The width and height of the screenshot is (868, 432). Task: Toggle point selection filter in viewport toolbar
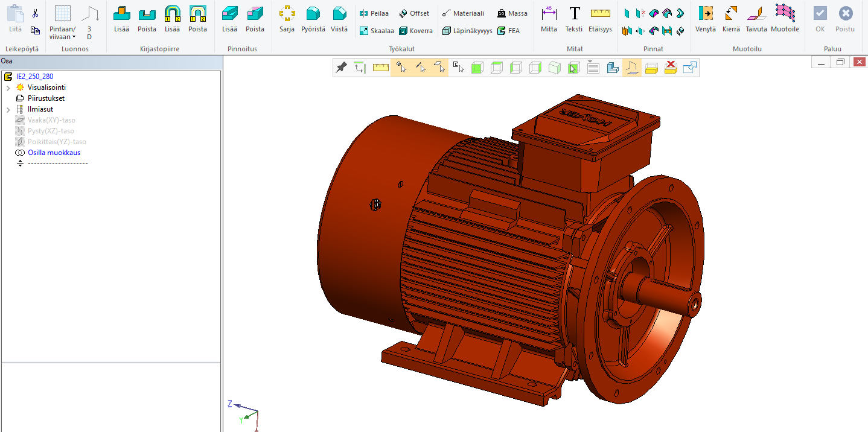click(400, 68)
